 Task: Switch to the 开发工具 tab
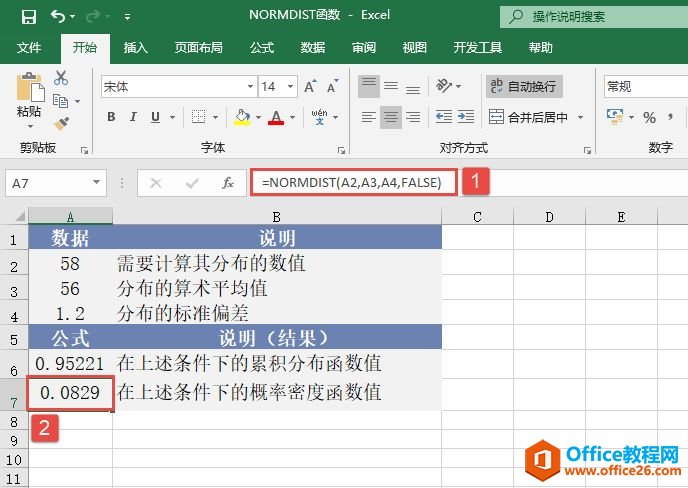pyautogui.click(x=477, y=47)
